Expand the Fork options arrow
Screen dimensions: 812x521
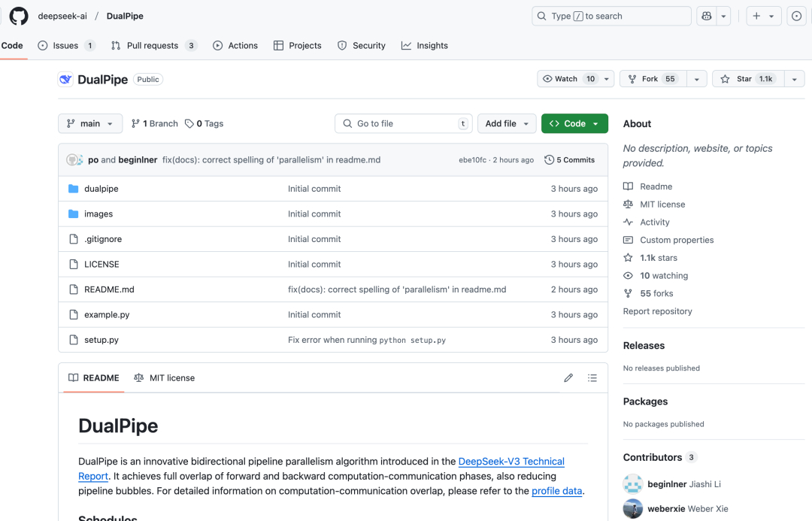click(x=697, y=79)
